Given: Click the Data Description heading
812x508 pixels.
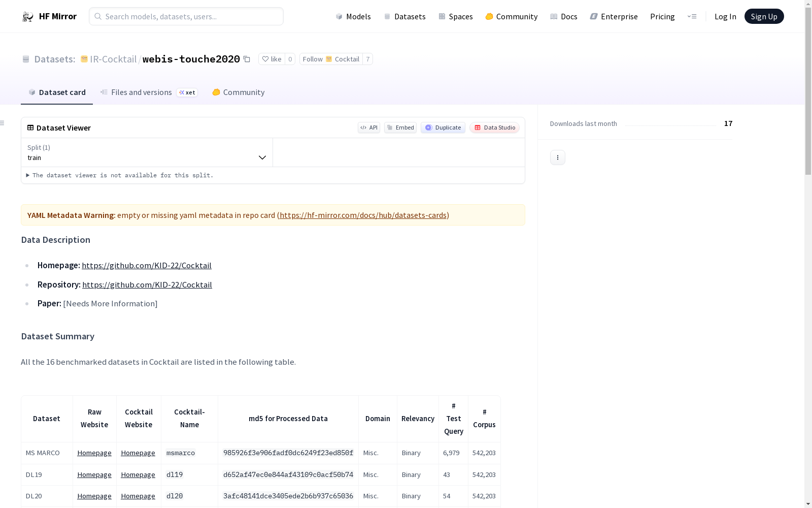Looking at the screenshot, I should click(x=56, y=240).
